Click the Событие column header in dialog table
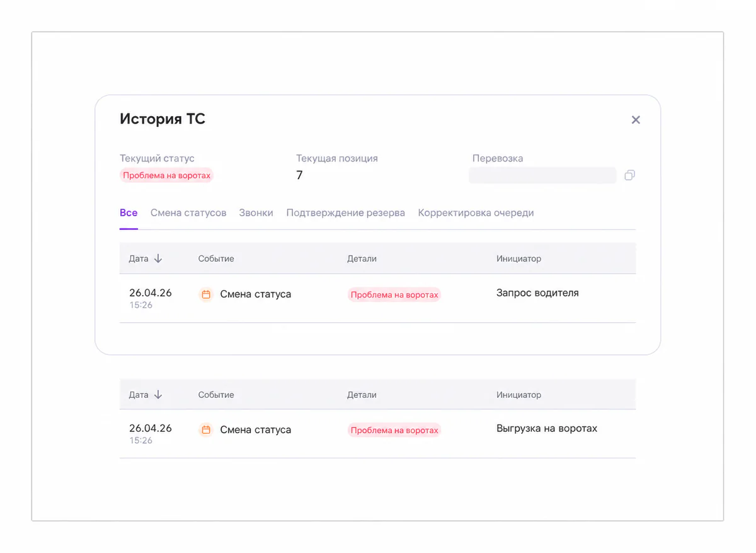This screenshot has width=756, height=553. 216,259
